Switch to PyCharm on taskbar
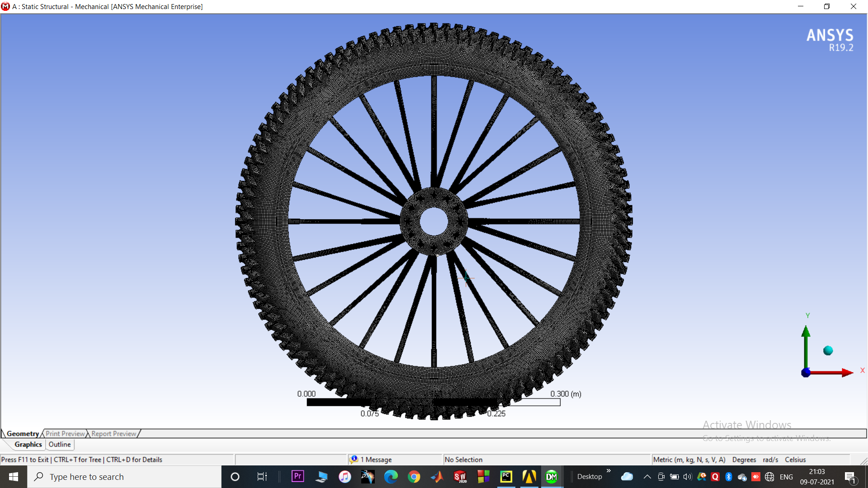This screenshot has width=868, height=488. point(506,477)
